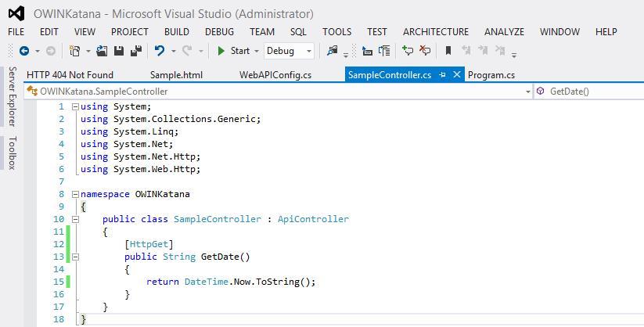Close the SampleController.cs tab

coord(457,75)
